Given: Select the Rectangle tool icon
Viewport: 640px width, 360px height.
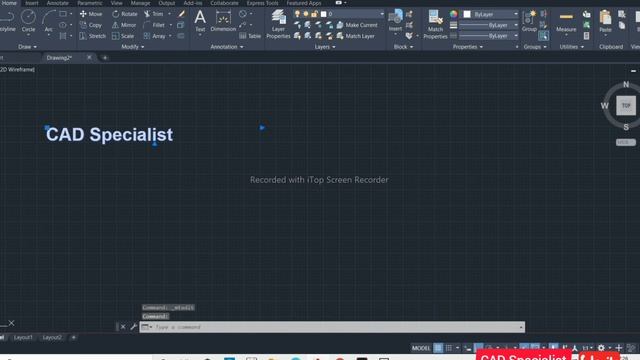Looking at the screenshot, I should pyautogui.click(x=63, y=14).
